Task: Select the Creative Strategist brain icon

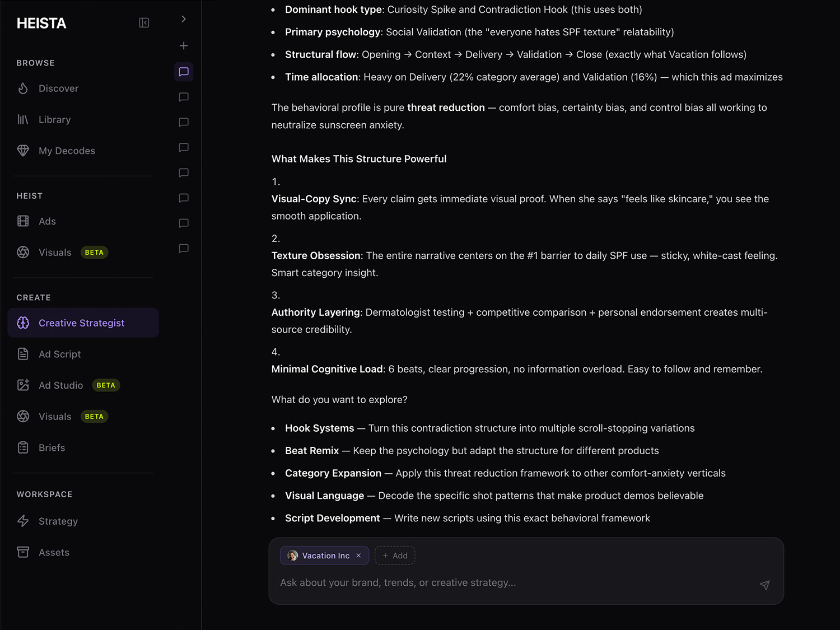Action: (23, 323)
